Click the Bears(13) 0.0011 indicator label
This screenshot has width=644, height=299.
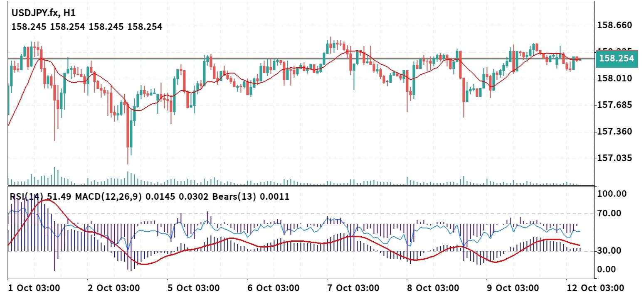pyautogui.click(x=250, y=196)
